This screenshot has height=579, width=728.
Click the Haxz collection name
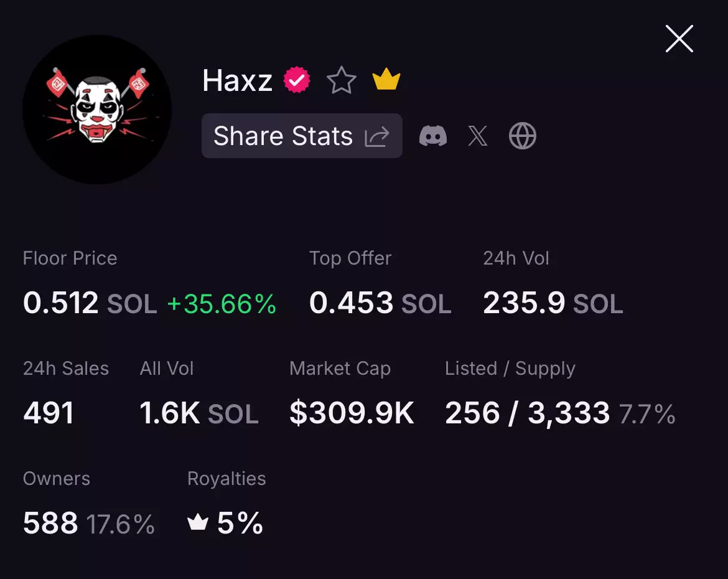[x=237, y=81]
